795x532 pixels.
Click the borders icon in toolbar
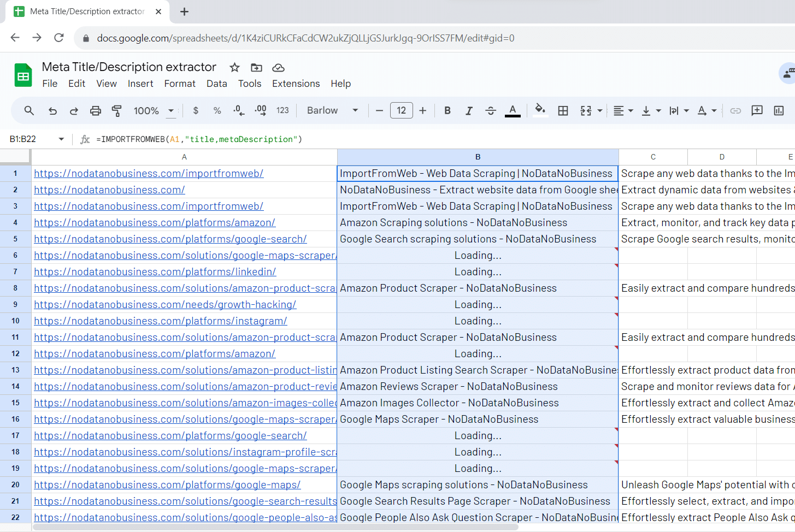click(563, 111)
